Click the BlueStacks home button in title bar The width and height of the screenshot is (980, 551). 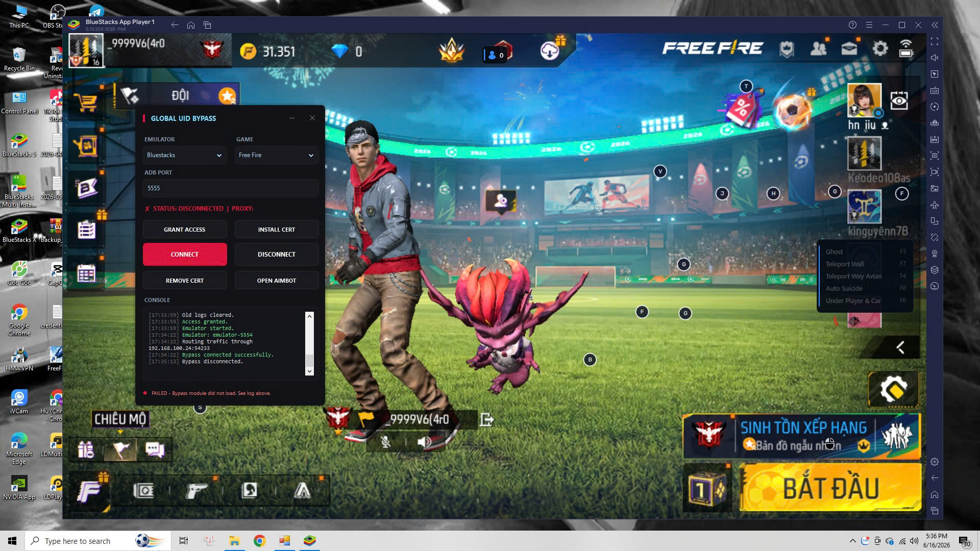pyautogui.click(x=191, y=25)
